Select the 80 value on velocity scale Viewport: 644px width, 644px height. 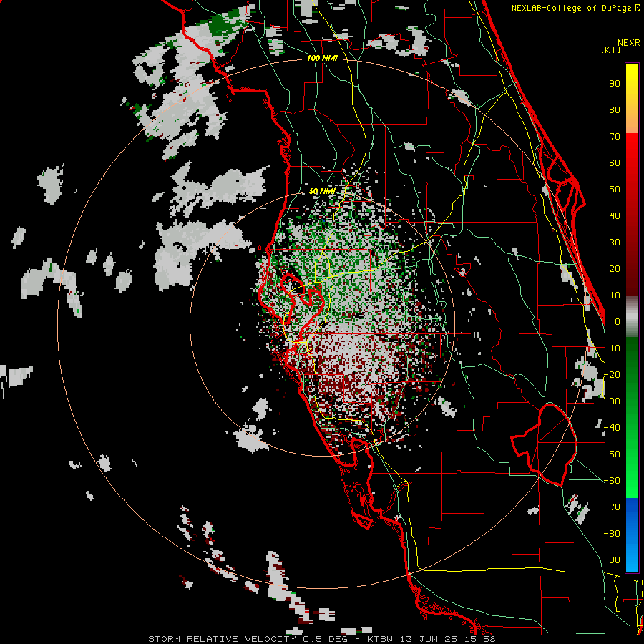point(615,109)
